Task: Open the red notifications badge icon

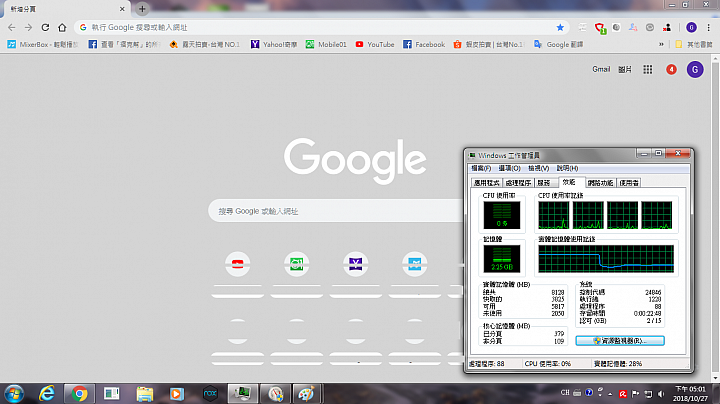Action: (671, 69)
